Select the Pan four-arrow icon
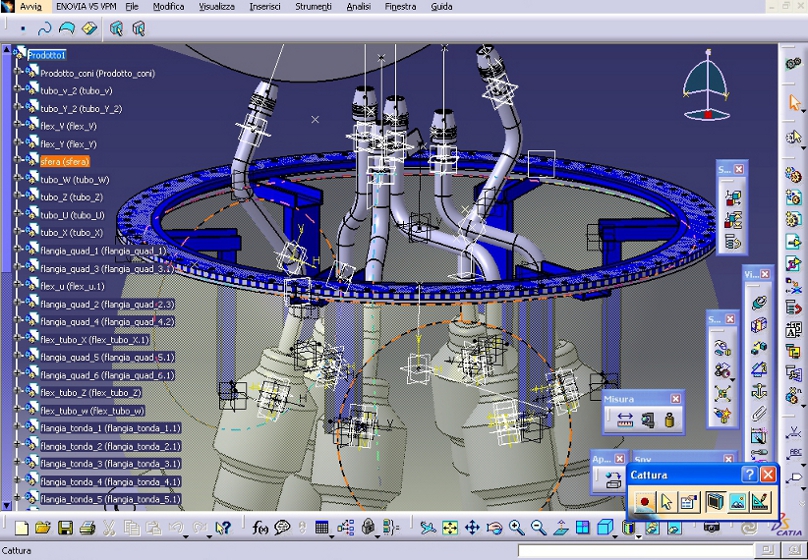The image size is (808, 560). pyautogui.click(x=472, y=528)
